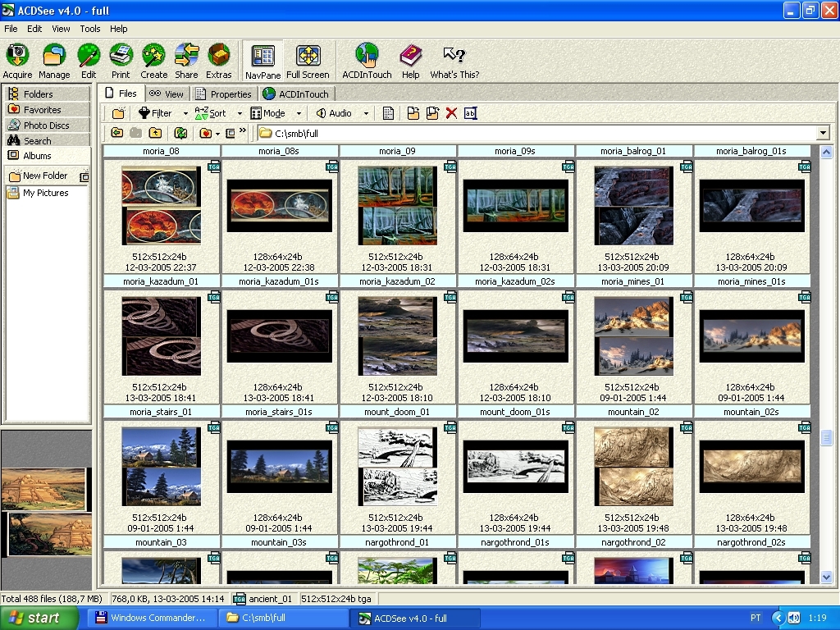Click the Print toolbar icon
This screenshot has height=630, width=840.
[x=121, y=56]
